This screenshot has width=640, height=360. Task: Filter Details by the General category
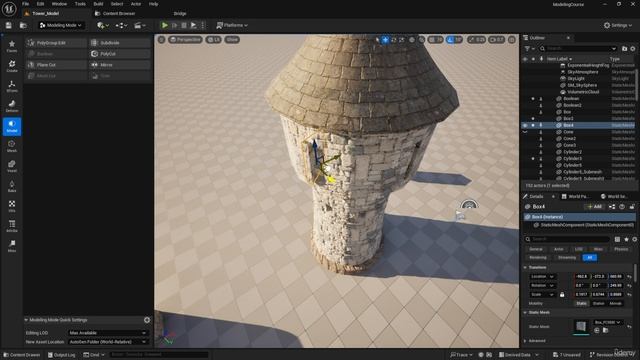[x=536, y=249]
